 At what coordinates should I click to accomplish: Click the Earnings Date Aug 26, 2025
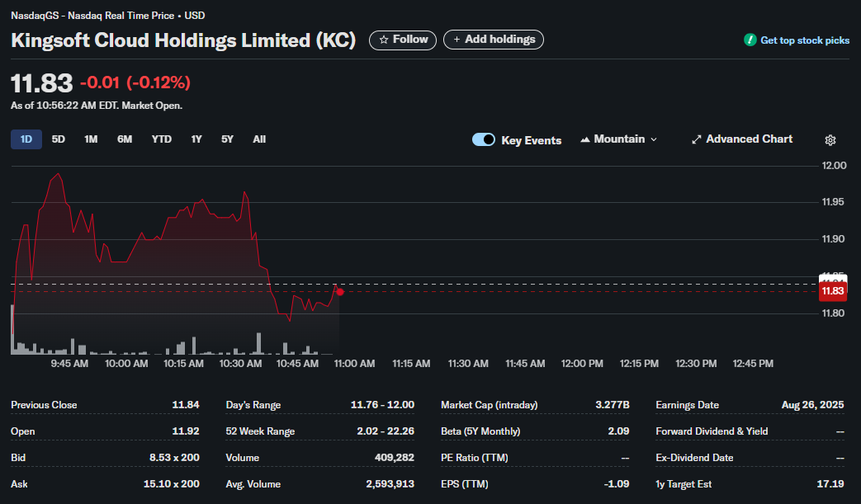pyautogui.click(x=812, y=405)
